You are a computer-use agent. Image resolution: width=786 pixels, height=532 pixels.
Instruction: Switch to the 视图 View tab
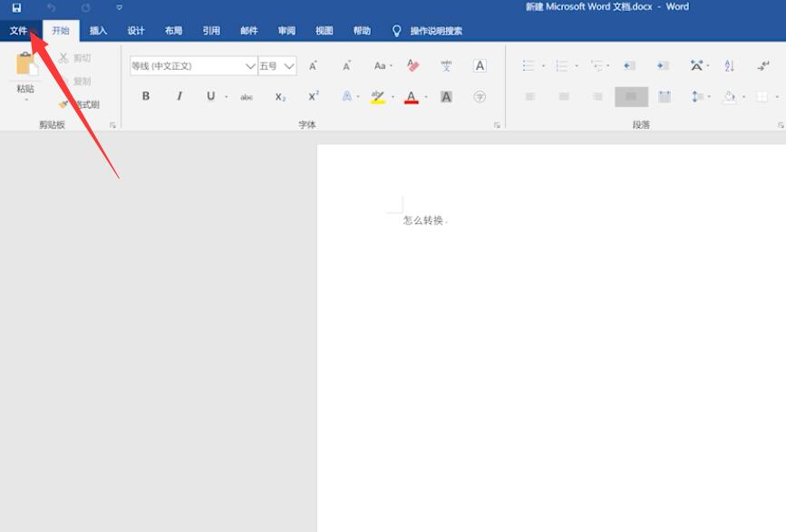pyautogui.click(x=325, y=31)
